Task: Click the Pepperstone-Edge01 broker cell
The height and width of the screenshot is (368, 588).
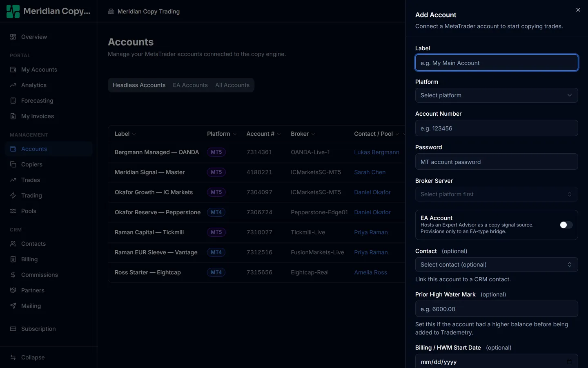Action: tap(319, 212)
